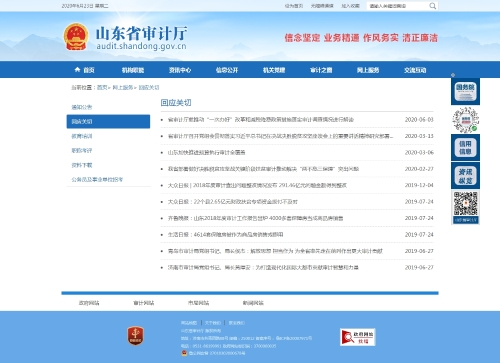Click 网上服务 in the breadcrumb trail
This screenshot has height=363, width=500.
point(123,87)
